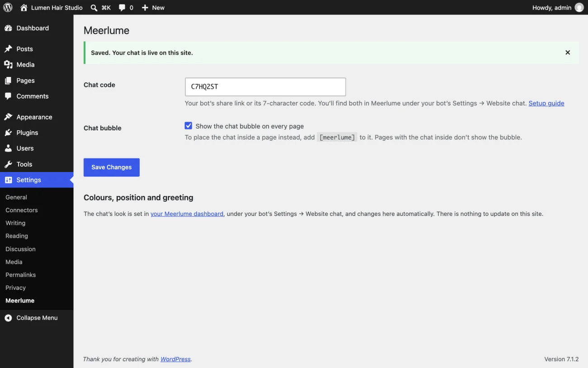Click Colours, position and greeting heading

[138, 197]
